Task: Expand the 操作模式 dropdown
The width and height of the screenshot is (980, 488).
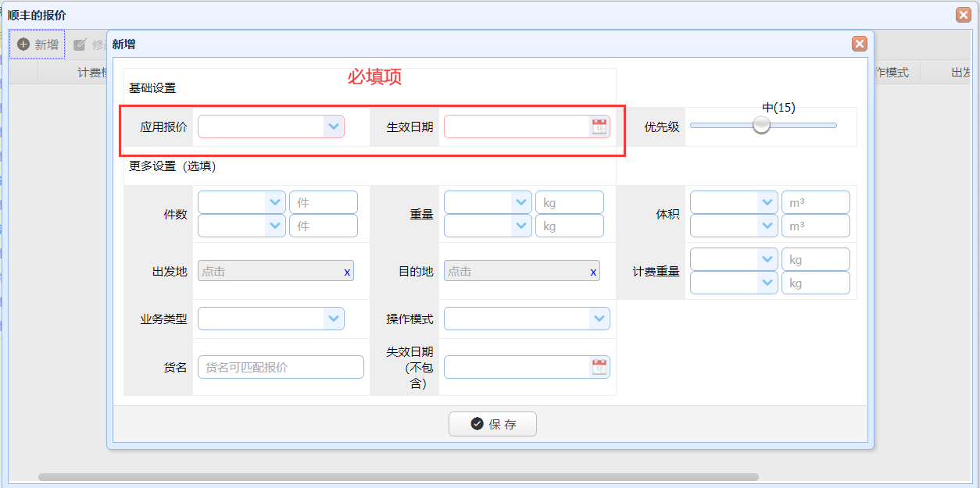Action: coord(599,319)
